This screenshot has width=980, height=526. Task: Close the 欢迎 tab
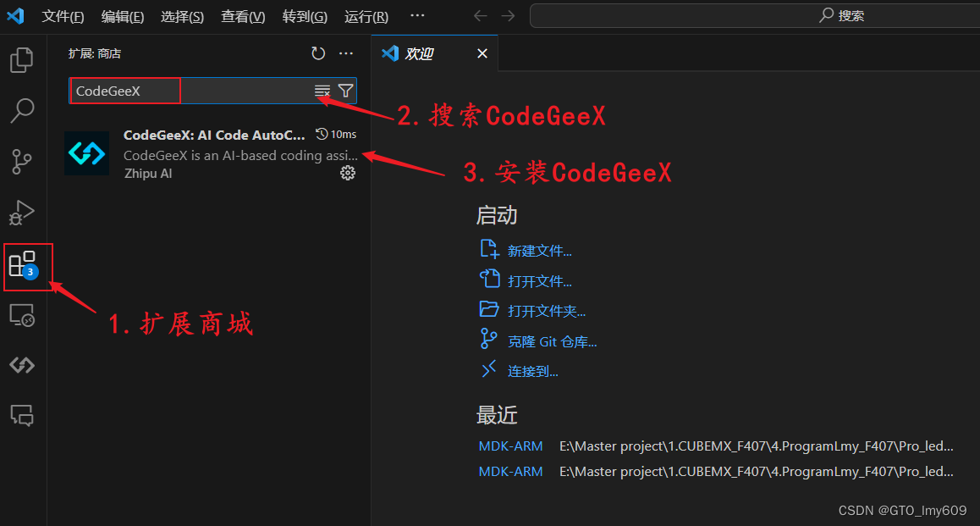click(482, 54)
